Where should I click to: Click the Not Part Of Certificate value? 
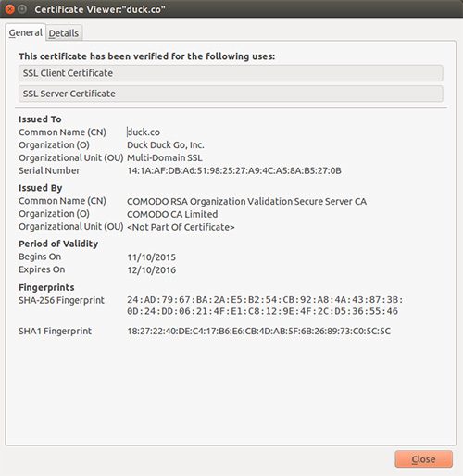click(x=181, y=227)
